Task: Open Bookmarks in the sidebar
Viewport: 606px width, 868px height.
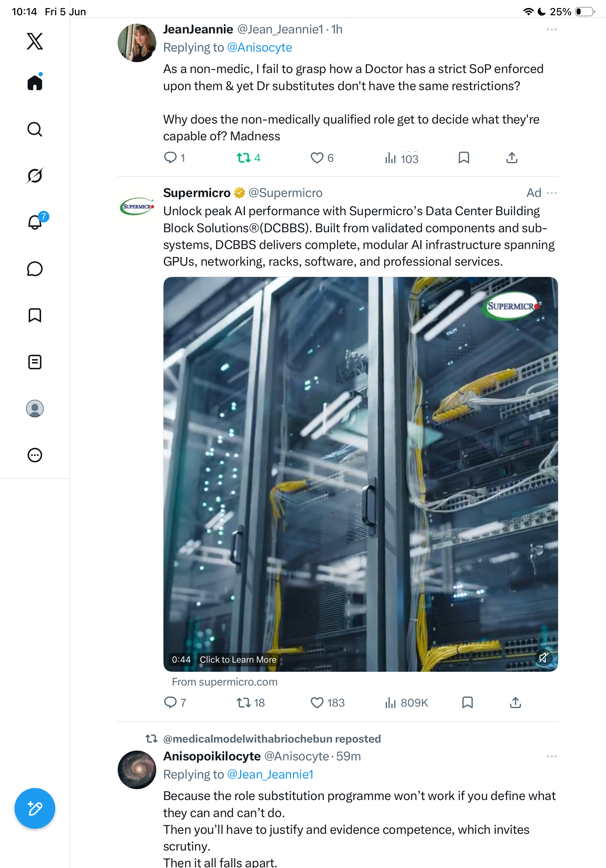Action: 35,315
